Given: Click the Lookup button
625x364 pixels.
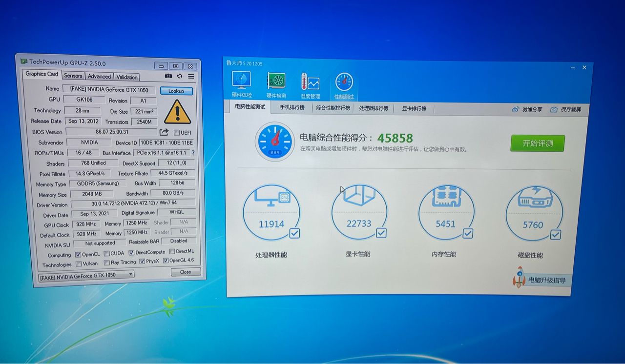Looking at the screenshot, I should [x=176, y=91].
